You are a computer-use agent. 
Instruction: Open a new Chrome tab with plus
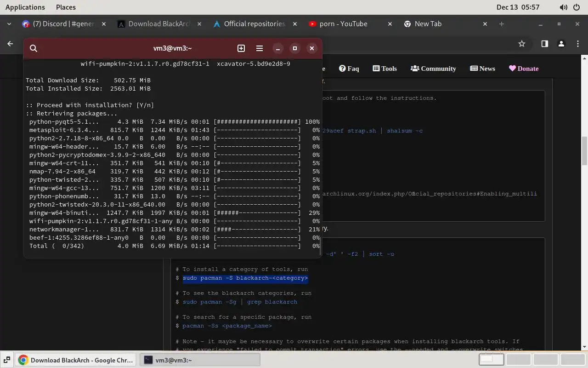502,24
